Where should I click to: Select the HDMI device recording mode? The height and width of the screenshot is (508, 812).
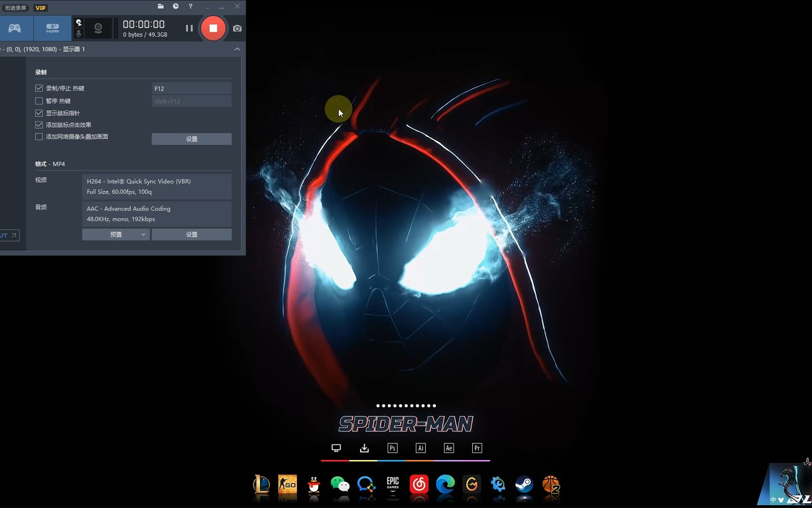point(53,28)
